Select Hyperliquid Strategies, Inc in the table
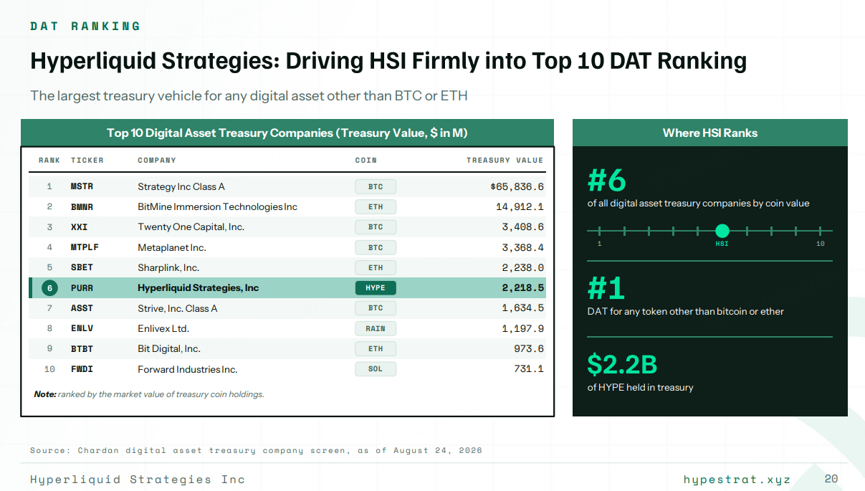Screen dimensions: 865x491 click(198, 288)
